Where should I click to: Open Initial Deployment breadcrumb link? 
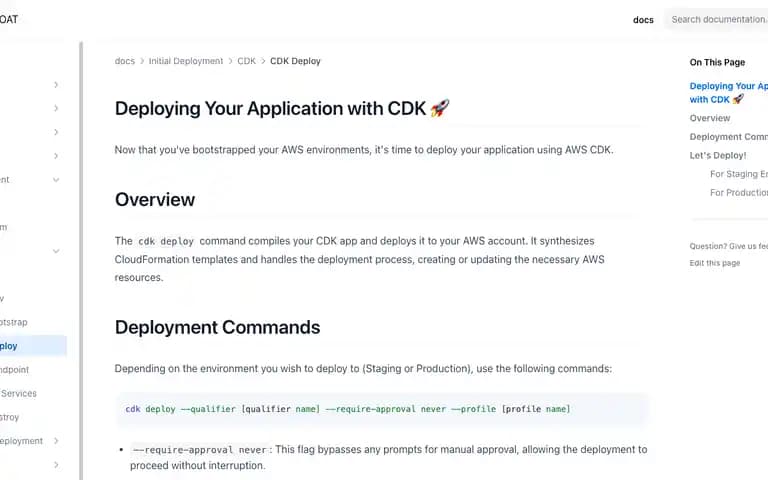186,61
